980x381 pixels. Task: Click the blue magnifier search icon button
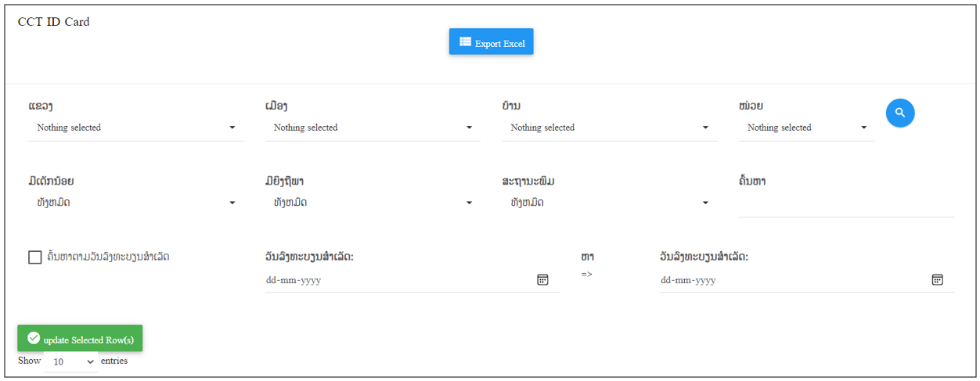(900, 113)
